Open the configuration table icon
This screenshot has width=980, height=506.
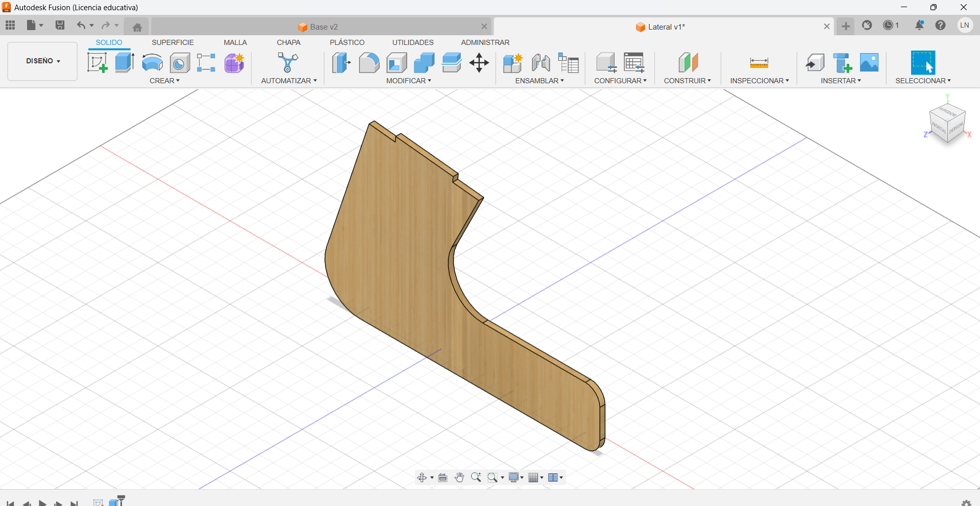(x=634, y=63)
